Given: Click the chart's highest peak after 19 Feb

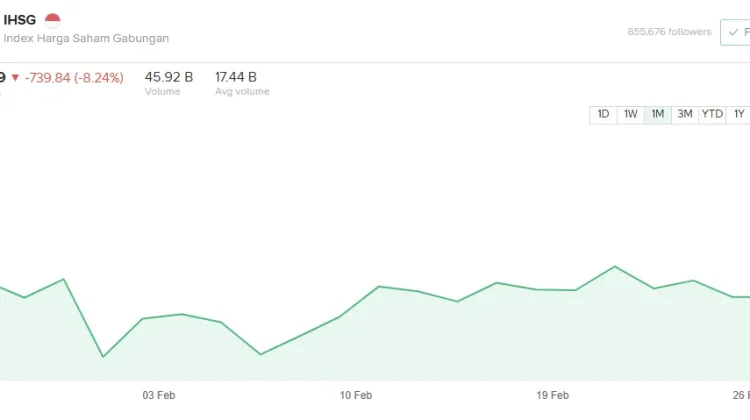Looking at the screenshot, I should click(614, 267).
